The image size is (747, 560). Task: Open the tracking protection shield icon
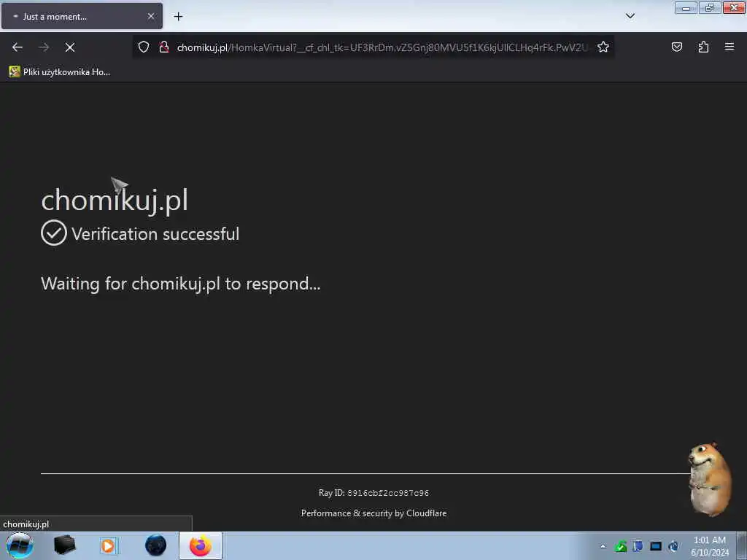[x=144, y=47]
